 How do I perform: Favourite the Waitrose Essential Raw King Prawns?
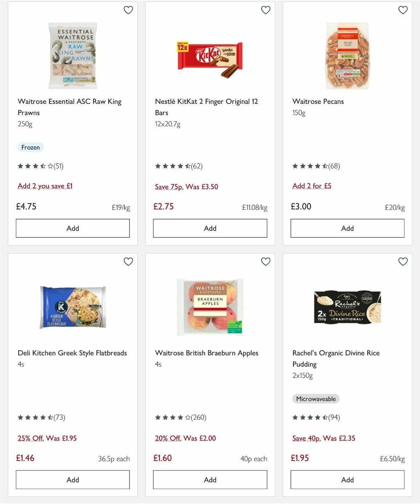[128, 10]
